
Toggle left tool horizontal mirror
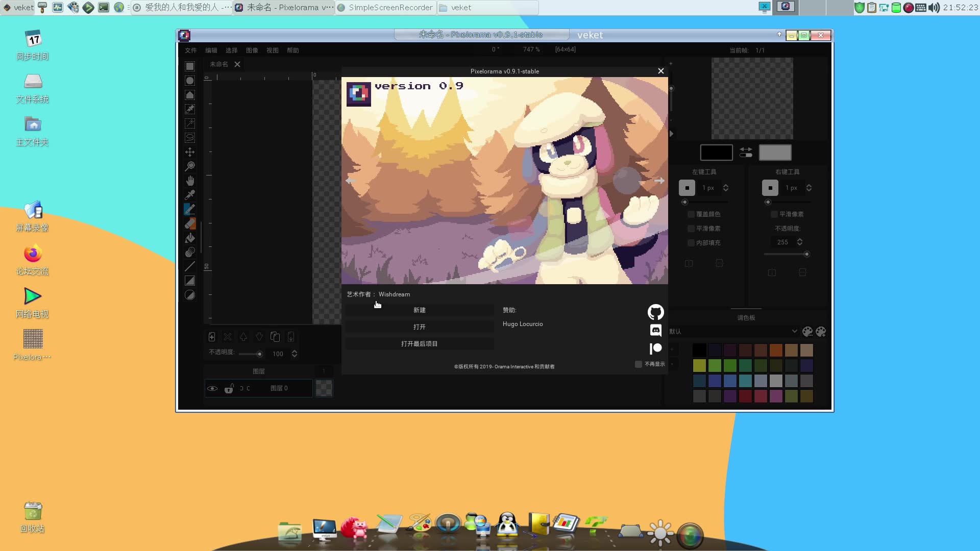pyautogui.click(x=689, y=263)
